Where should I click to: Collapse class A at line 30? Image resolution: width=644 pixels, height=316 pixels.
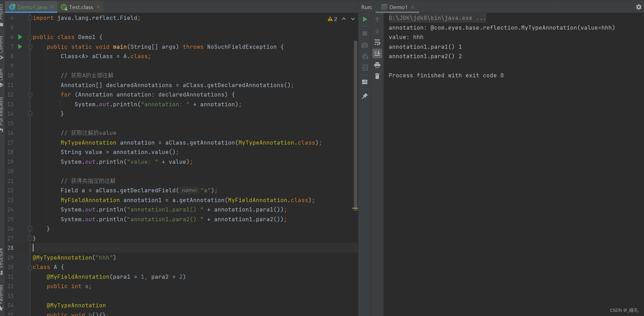click(x=30, y=267)
